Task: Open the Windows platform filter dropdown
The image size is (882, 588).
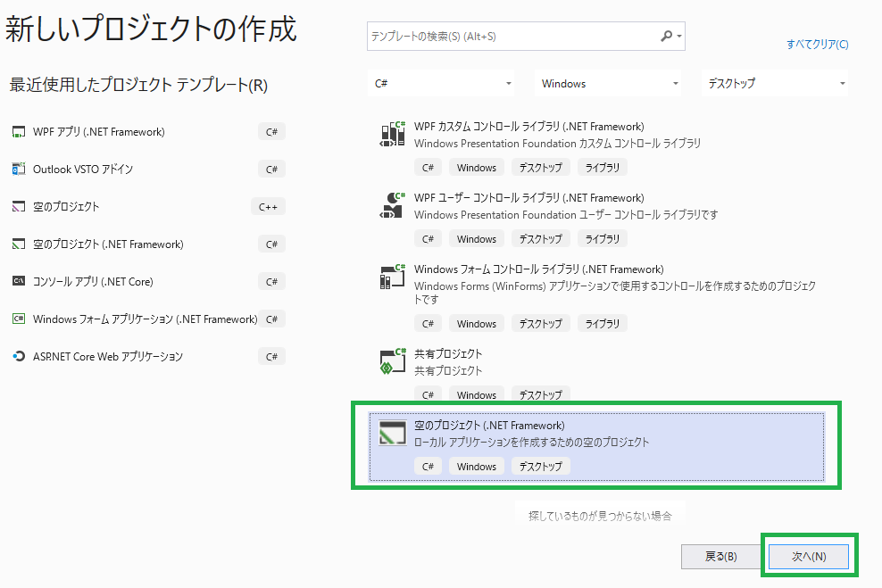Action: (608, 83)
